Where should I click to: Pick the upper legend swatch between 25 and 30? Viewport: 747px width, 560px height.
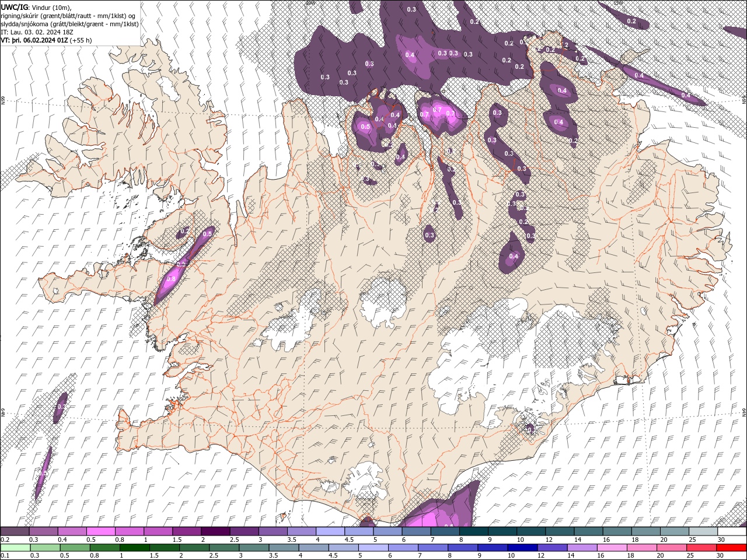(703, 531)
